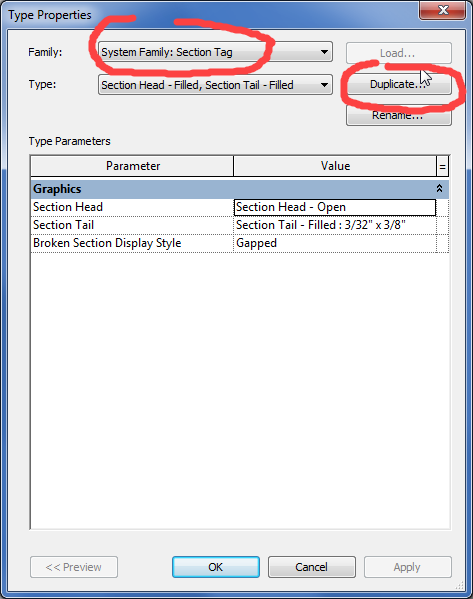The height and width of the screenshot is (599, 473).
Task: Click the grayed-out Load button
Action: pos(398,53)
